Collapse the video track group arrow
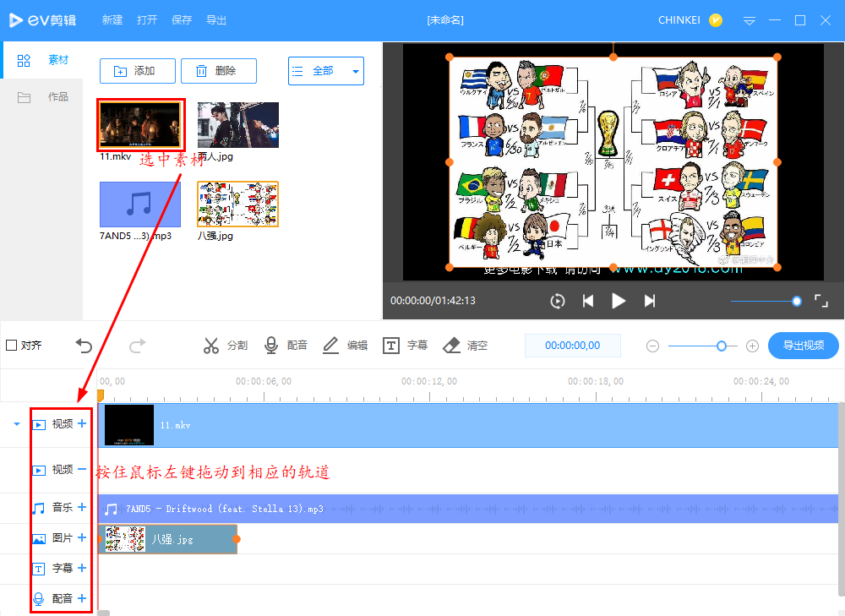The height and width of the screenshot is (616, 845). click(17, 424)
